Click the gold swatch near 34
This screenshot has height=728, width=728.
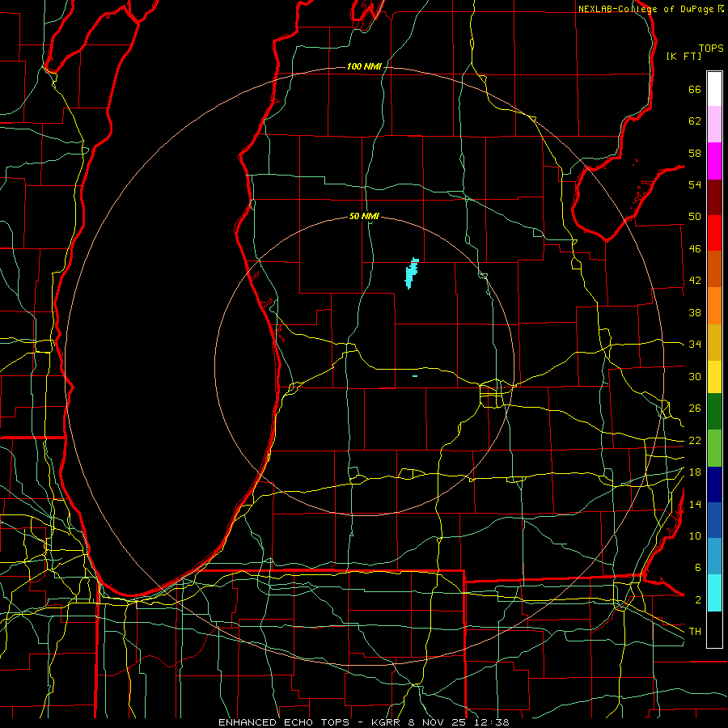(x=714, y=342)
